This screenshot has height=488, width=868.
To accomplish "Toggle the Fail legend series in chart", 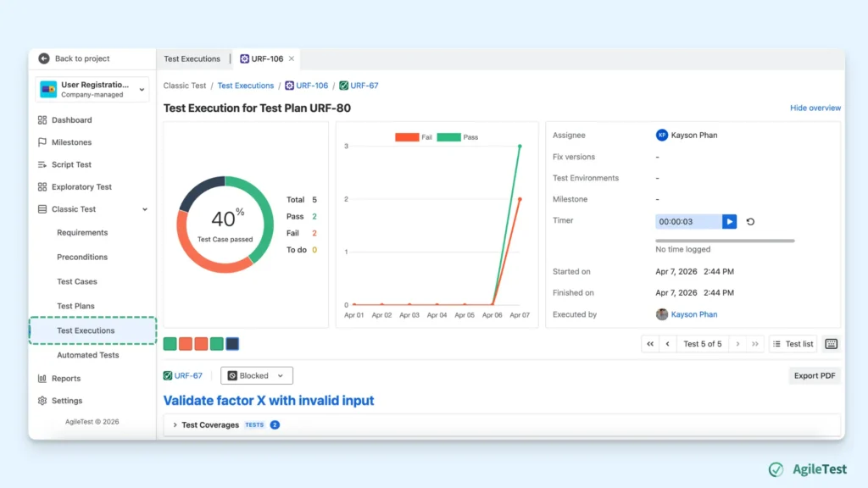I will coord(414,137).
